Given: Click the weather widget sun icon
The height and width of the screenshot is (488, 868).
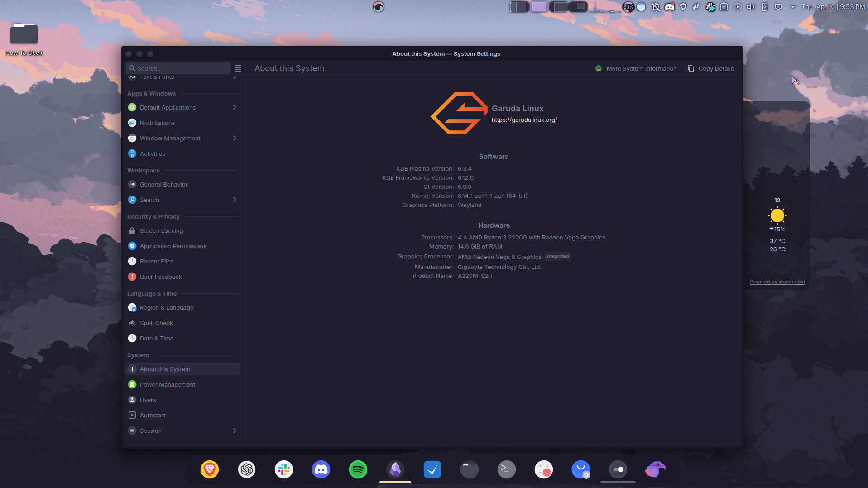Looking at the screenshot, I should click(x=777, y=215).
